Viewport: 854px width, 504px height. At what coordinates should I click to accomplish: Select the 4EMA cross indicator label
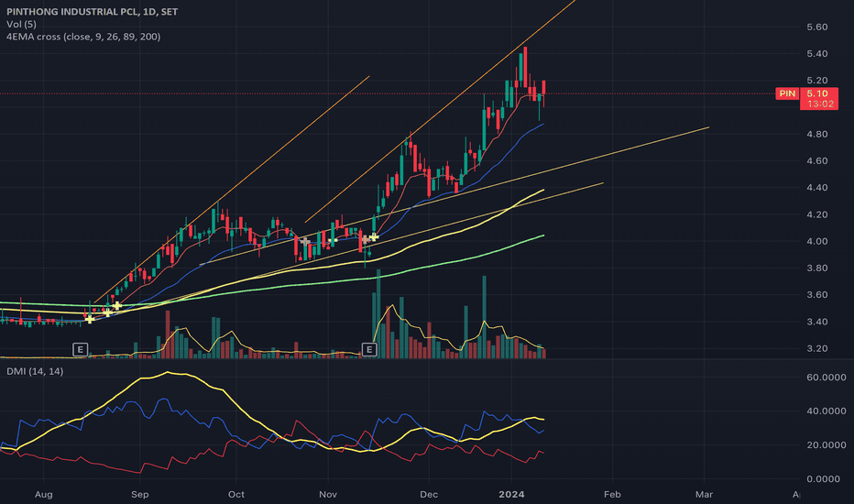(83, 37)
